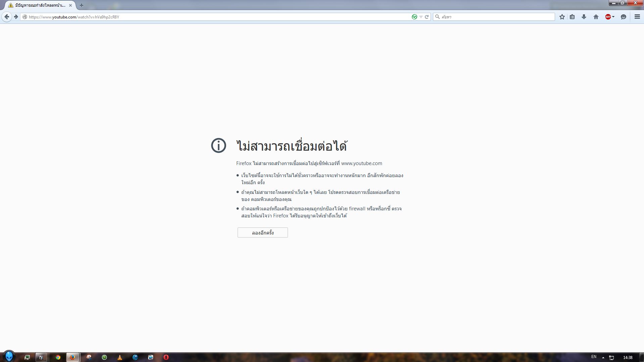Click the bullet text mentioning firewall
The image size is (644, 362).
321,212
